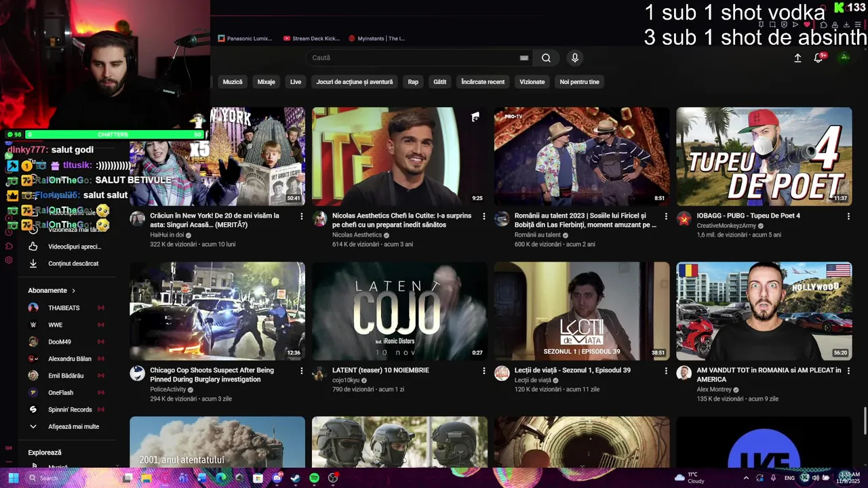Select the Gătit filter chip
Viewport: 868px width, 488px height.
tap(440, 82)
